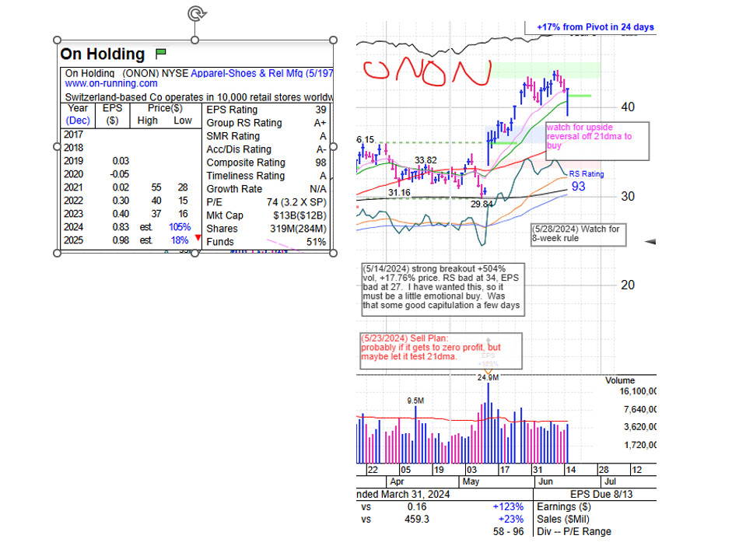The height and width of the screenshot is (560, 739).
Task: Click the '+17% from Pivot in 24 days' label
Action: pos(595,27)
